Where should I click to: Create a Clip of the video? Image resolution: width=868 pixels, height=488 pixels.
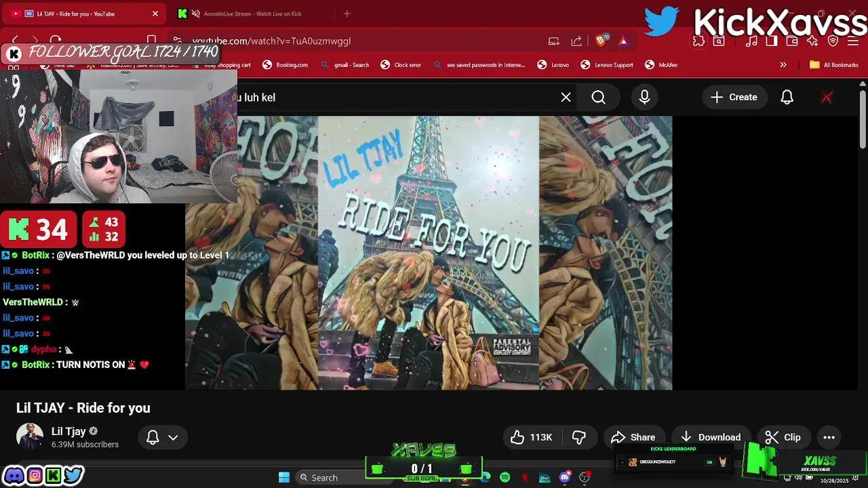pyautogui.click(x=783, y=437)
